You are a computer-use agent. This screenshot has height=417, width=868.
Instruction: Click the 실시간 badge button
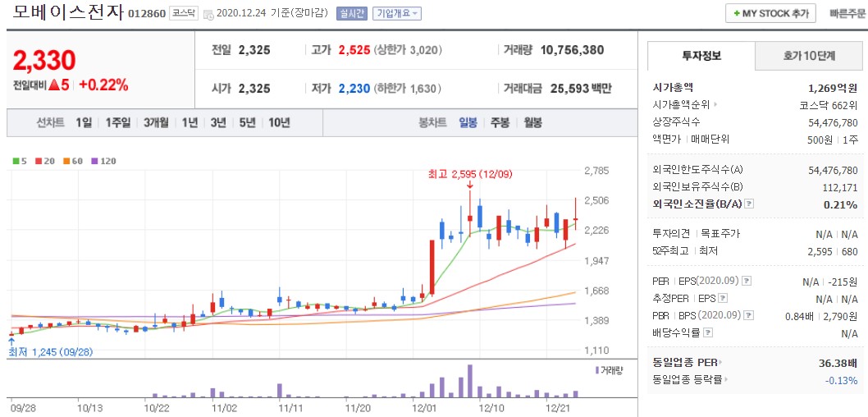pos(351,13)
